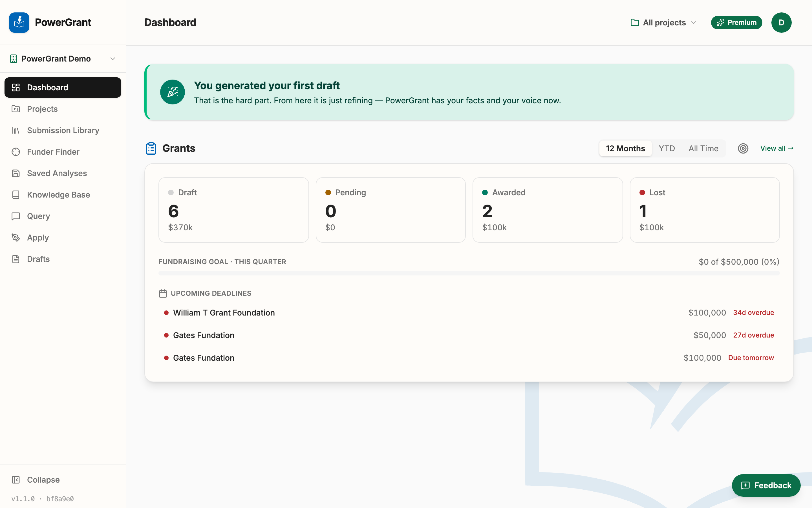Open the Gates Fundation $50,000 deadline row
This screenshot has height=508, width=812.
[469, 335]
